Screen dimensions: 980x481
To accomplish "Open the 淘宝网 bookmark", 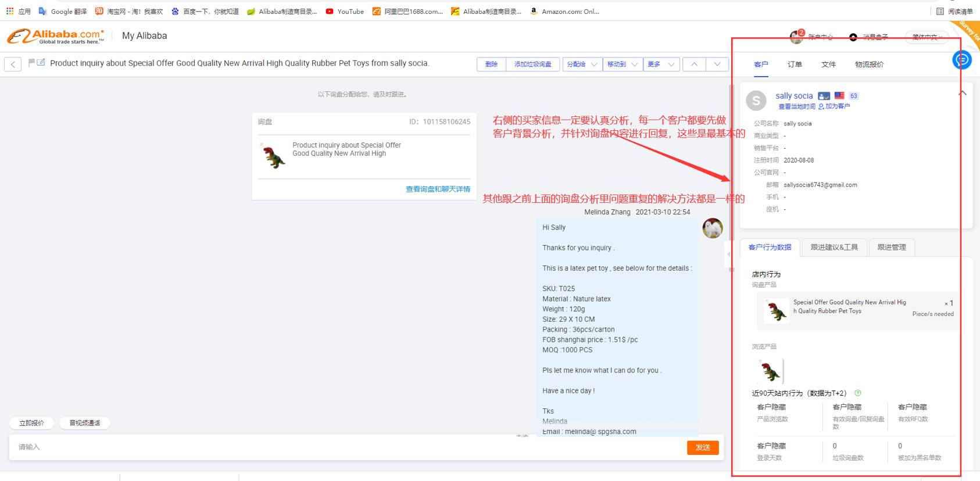I will click(129, 11).
